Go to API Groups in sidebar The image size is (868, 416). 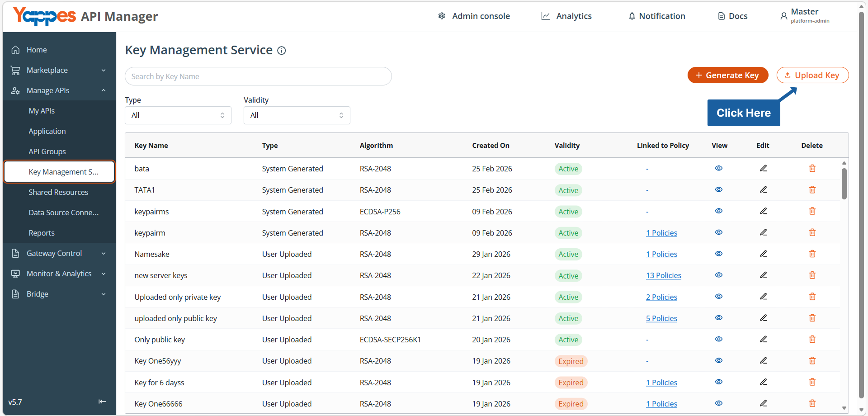(47, 151)
